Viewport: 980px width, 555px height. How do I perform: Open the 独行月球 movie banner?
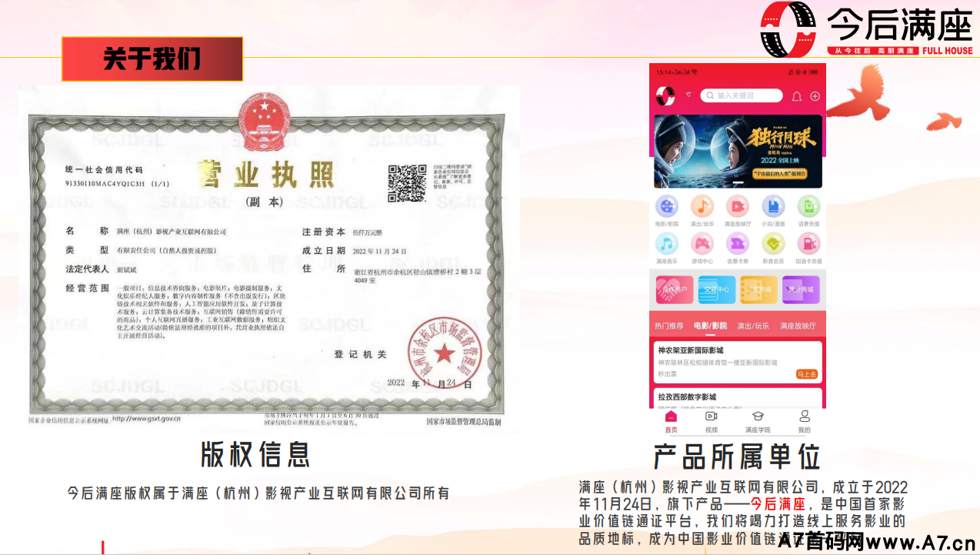[738, 152]
